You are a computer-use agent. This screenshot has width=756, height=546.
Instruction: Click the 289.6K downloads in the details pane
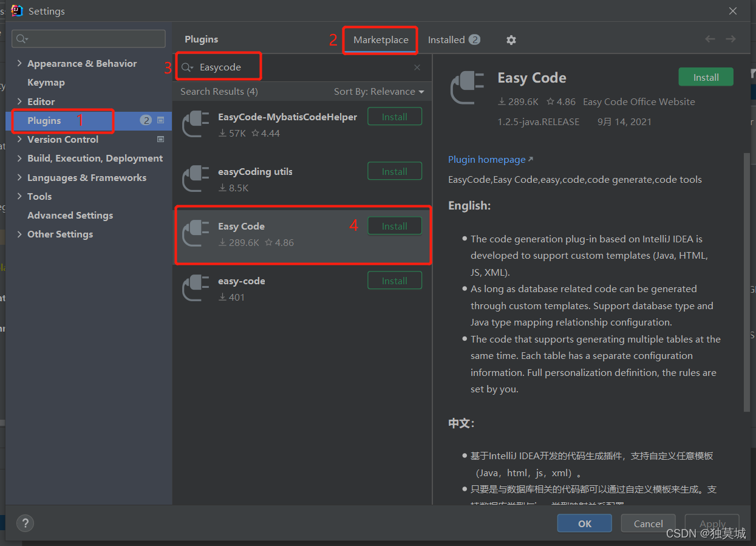point(518,102)
